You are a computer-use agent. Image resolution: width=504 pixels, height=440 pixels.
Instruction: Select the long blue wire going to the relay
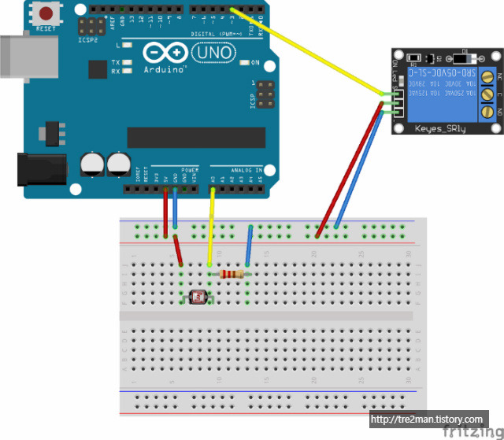click(x=359, y=169)
